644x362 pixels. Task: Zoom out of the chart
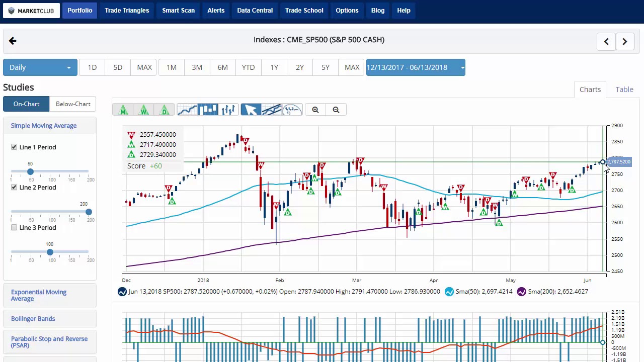pyautogui.click(x=336, y=110)
